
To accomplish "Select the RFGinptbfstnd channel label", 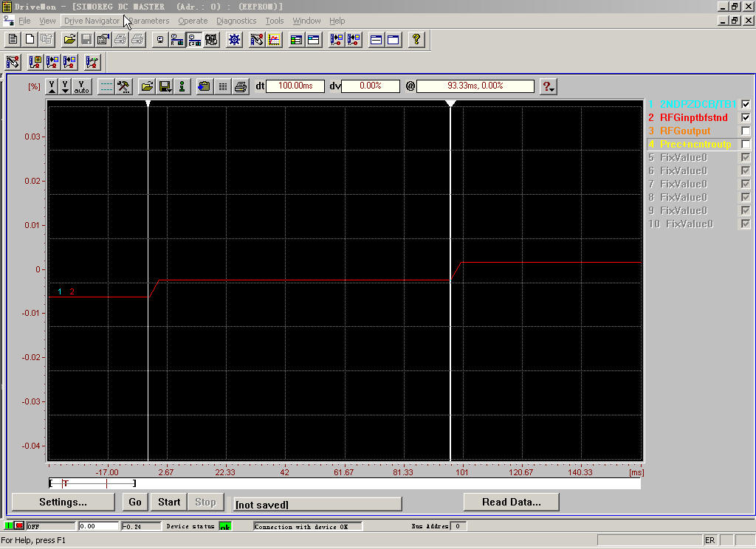I will [693, 117].
